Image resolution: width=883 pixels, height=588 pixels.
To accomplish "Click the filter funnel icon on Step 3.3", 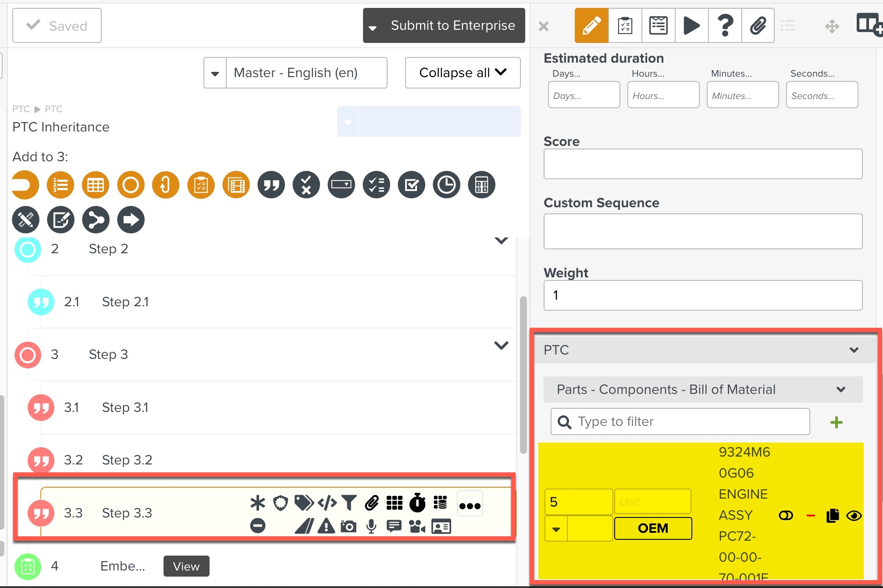I will coord(349,503).
